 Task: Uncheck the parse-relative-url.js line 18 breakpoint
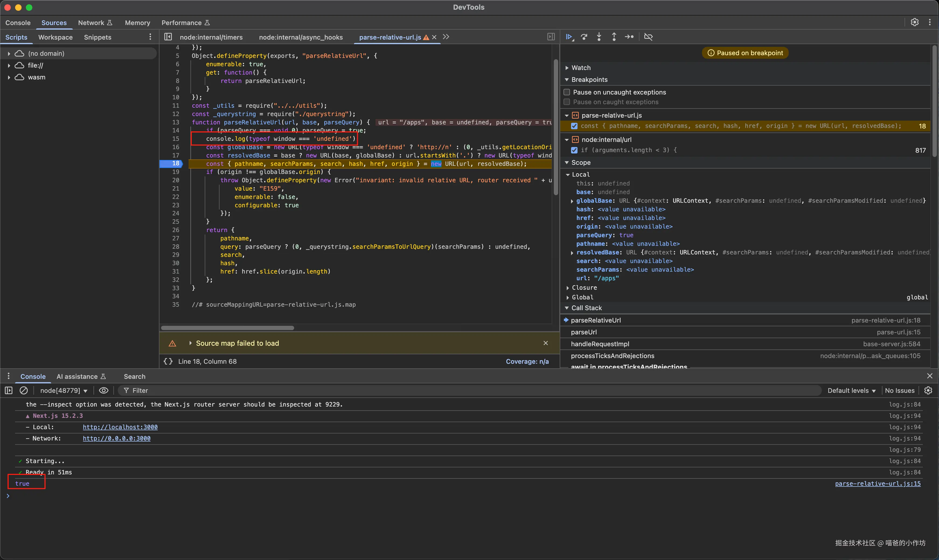pos(574,126)
